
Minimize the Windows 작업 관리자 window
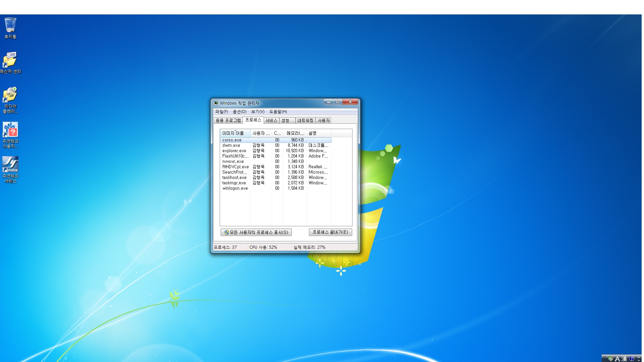point(329,102)
